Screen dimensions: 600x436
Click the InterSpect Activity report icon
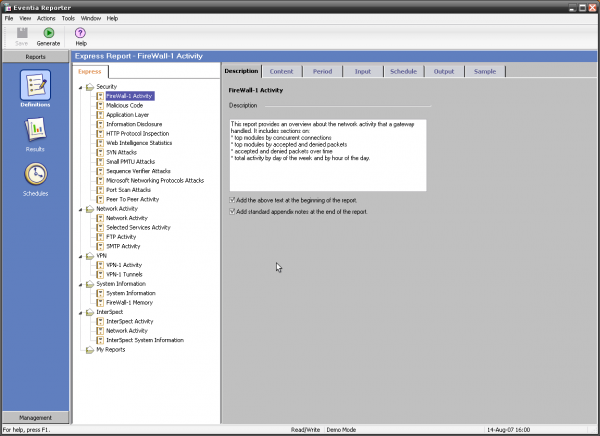100,322
